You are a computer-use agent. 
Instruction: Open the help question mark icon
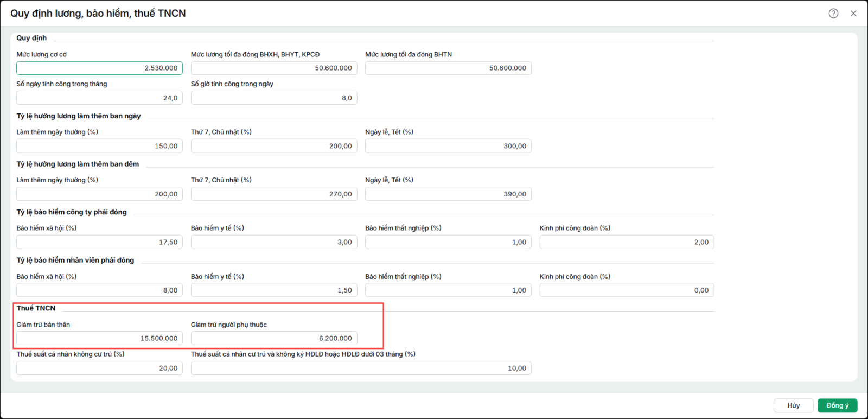tap(833, 14)
